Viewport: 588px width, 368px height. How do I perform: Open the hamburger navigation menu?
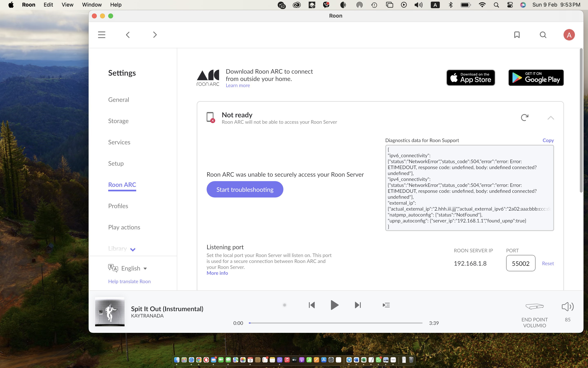click(x=101, y=35)
